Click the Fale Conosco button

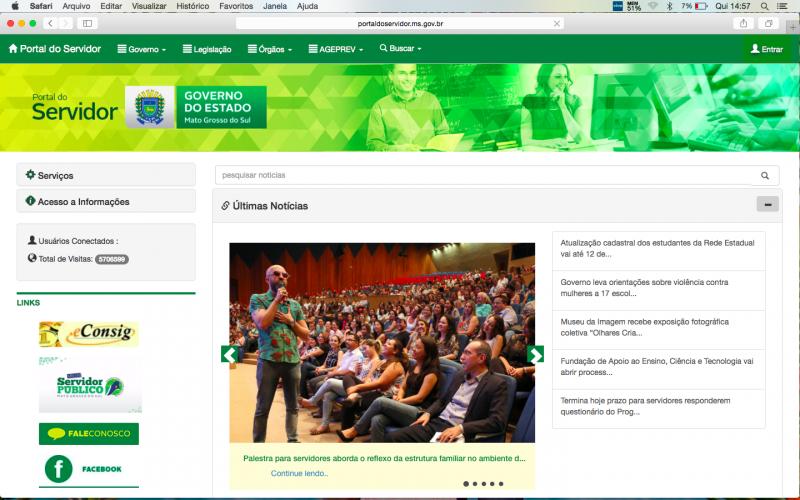click(89, 434)
